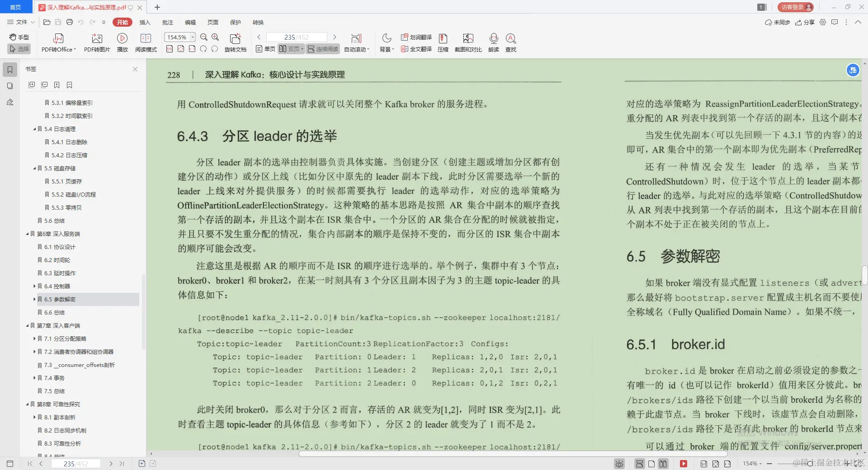Select the PDF转Office conversion tool

coord(58,42)
